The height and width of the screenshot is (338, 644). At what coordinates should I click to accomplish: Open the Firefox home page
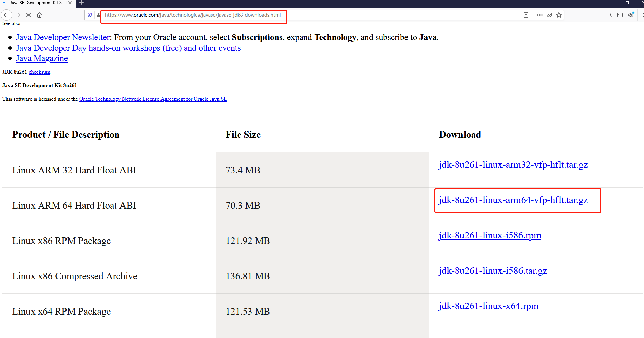39,15
